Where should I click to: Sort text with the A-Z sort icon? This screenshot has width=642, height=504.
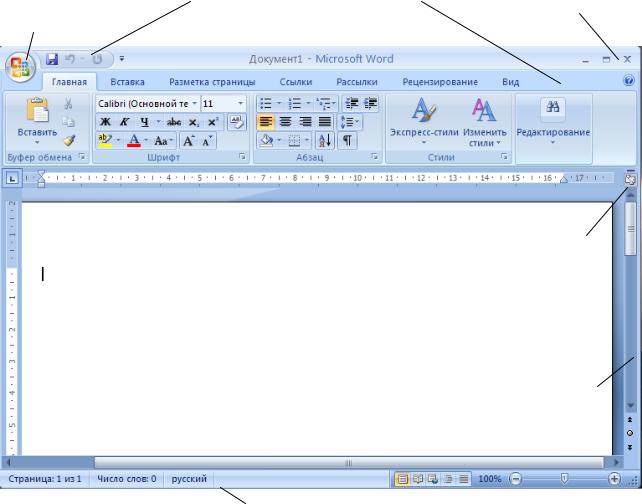click(325, 141)
